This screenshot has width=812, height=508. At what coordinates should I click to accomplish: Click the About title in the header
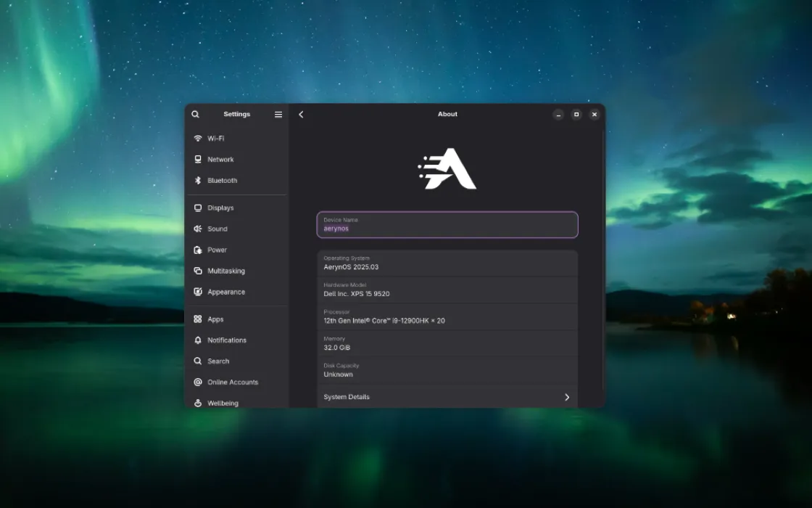click(x=447, y=114)
